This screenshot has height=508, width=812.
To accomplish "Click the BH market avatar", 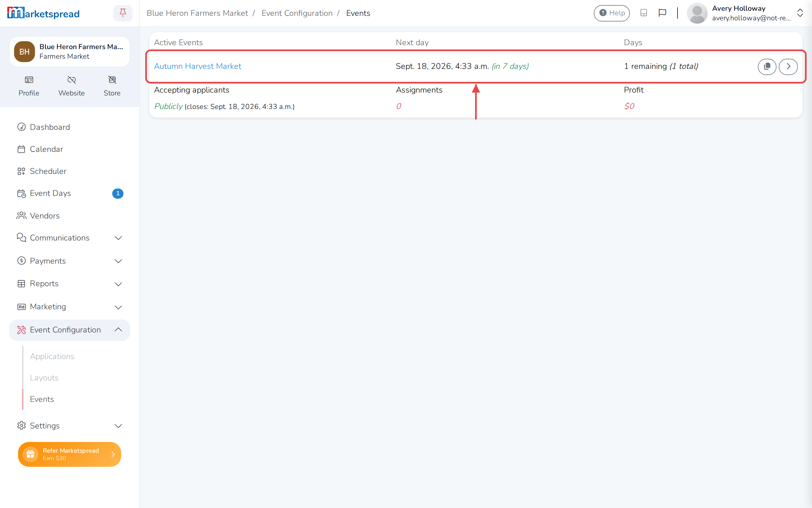I will click(x=25, y=52).
